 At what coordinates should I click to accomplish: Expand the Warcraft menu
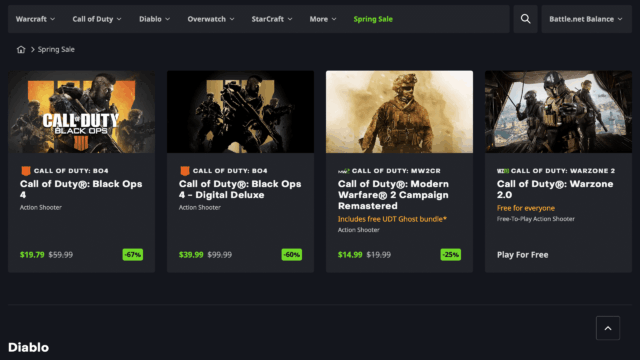tap(35, 19)
